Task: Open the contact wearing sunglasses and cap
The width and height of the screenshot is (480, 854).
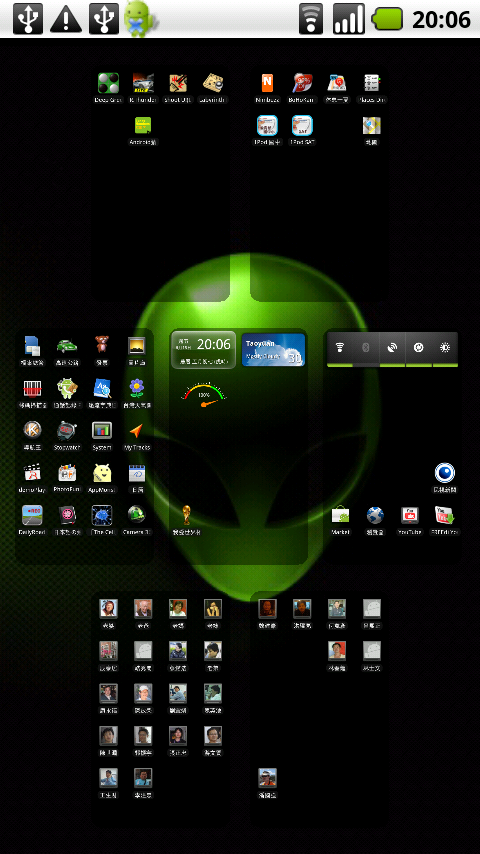Action: point(268,778)
